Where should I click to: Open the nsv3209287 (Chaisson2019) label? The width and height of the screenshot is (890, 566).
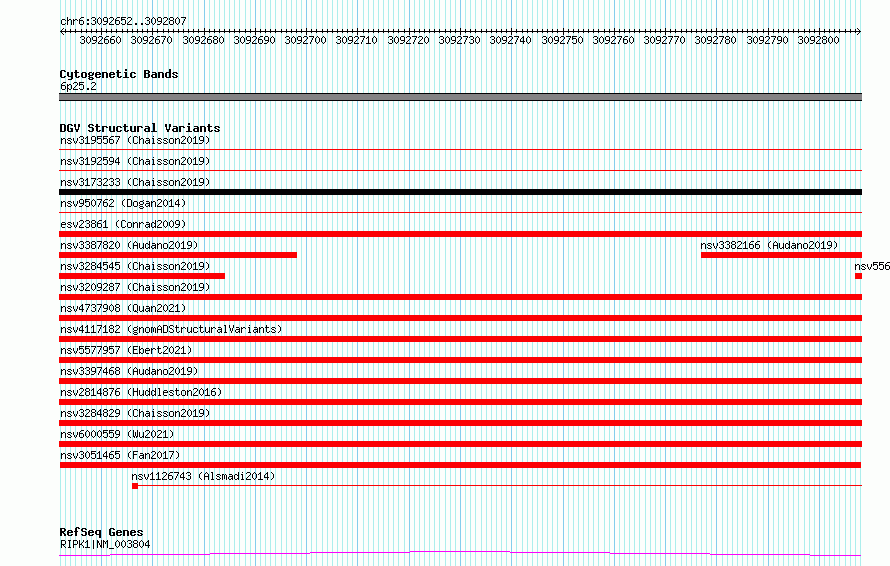coord(135,287)
